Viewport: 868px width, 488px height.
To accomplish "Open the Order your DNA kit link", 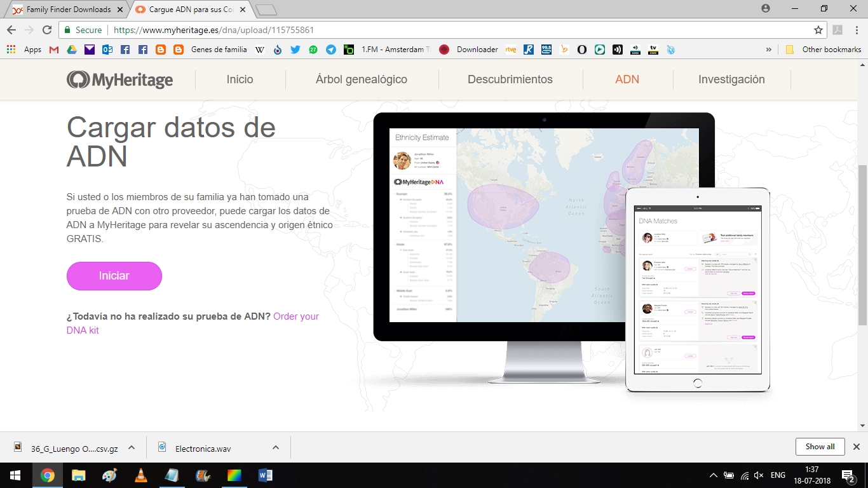I will pyautogui.click(x=295, y=316).
